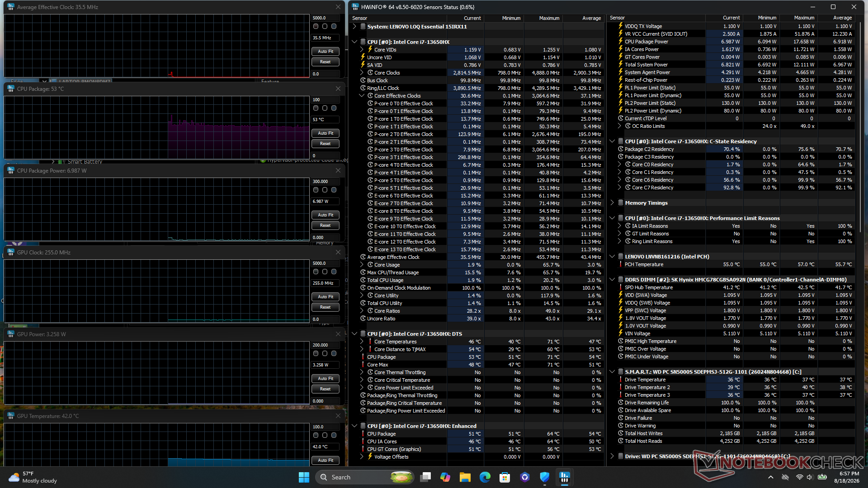The height and width of the screenshot is (488, 868).
Task: Click the clock icon beside Bus Clock
Action: point(363,80)
